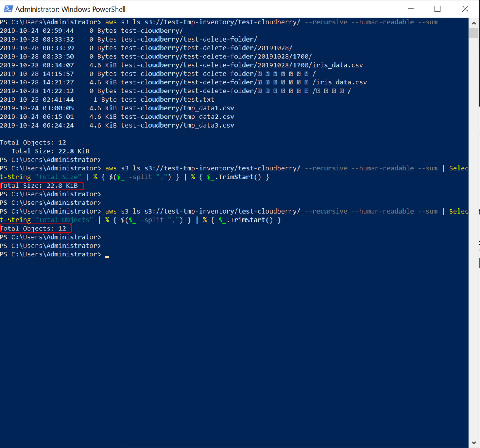Click the tmp_data1.csv listing line
Viewport: 480px width, 448px height.
pos(117,108)
